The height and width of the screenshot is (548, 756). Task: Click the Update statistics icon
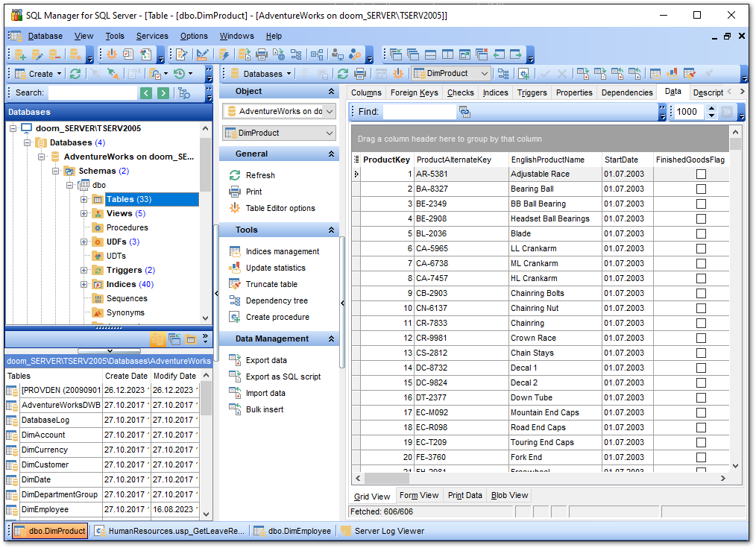click(235, 268)
